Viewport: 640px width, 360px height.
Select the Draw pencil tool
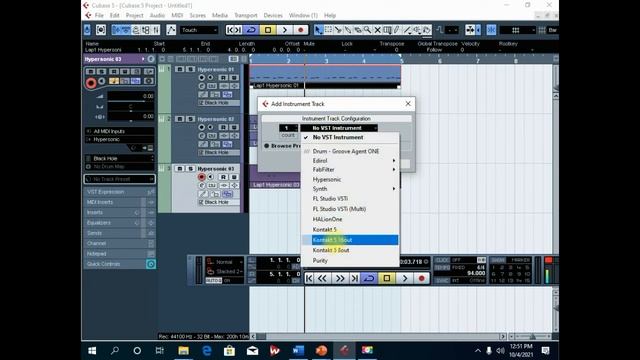[x=397, y=30]
